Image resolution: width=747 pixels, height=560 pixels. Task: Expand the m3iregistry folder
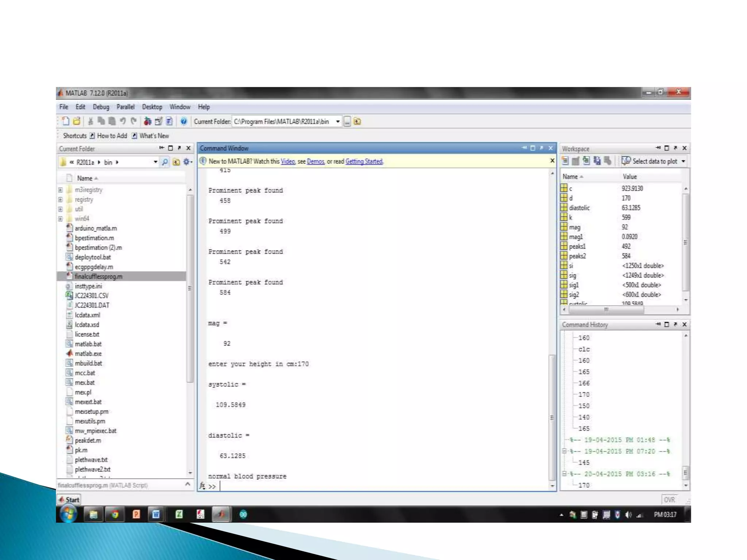[x=61, y=190]
